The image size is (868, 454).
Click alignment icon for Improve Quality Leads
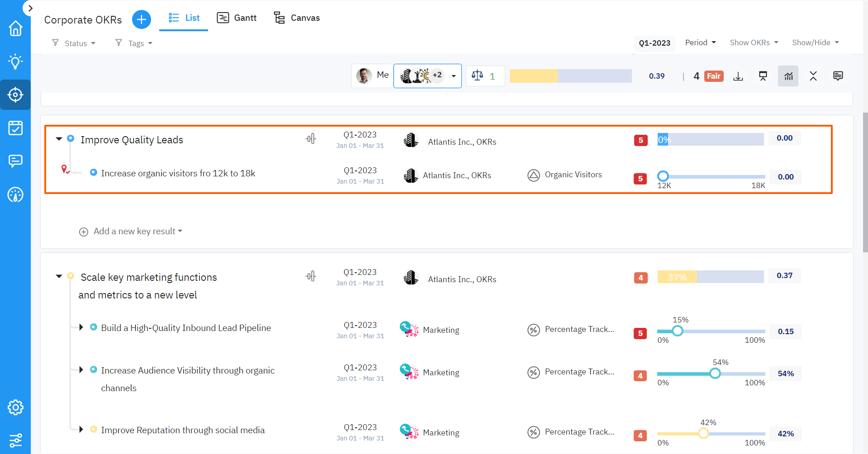(x=311, y=139)
